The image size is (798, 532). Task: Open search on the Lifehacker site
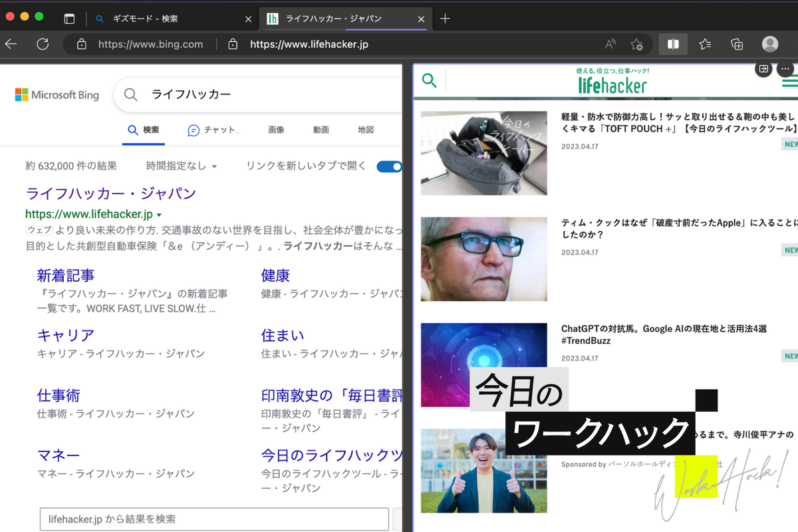point(429,80)
